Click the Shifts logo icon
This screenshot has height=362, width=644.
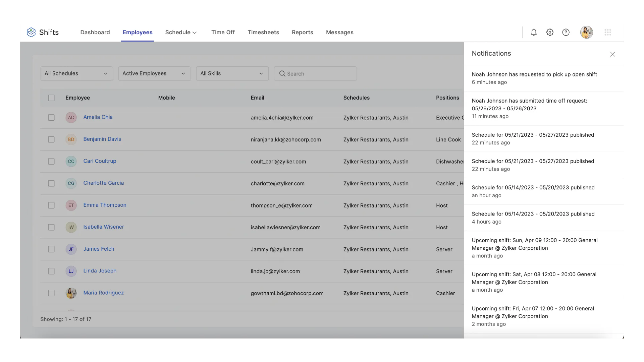31,32
